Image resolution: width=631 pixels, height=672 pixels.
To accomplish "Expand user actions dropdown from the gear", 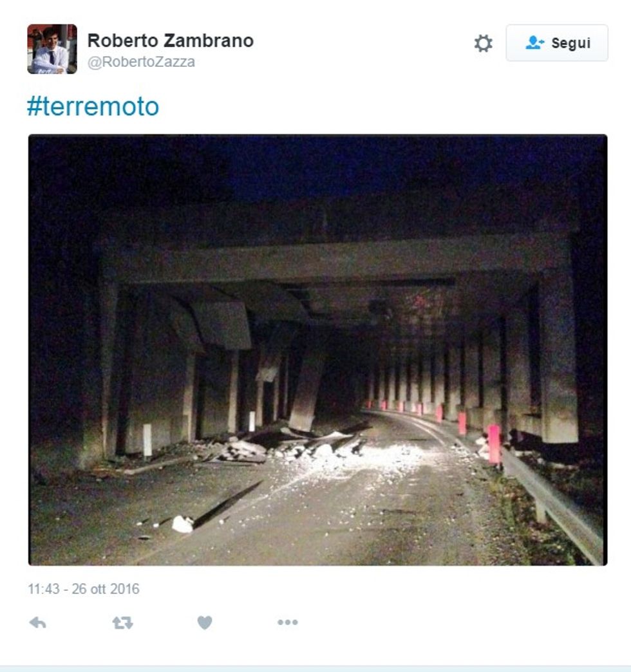I will click(x=483, y=43).
